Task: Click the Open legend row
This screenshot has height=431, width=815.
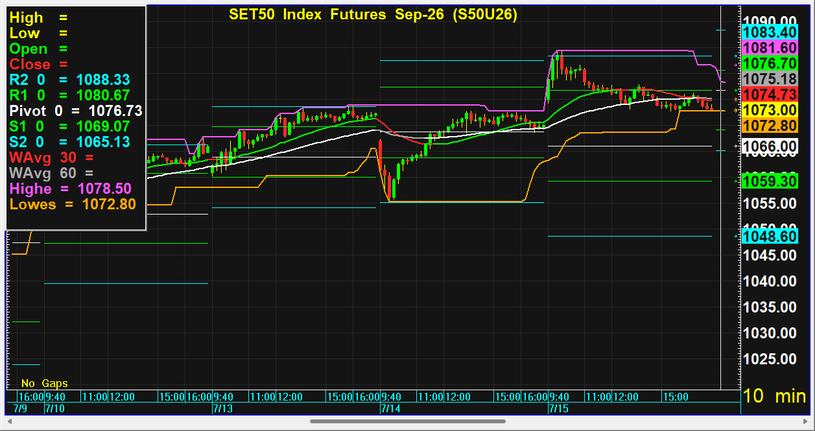Action: (39, 49)
